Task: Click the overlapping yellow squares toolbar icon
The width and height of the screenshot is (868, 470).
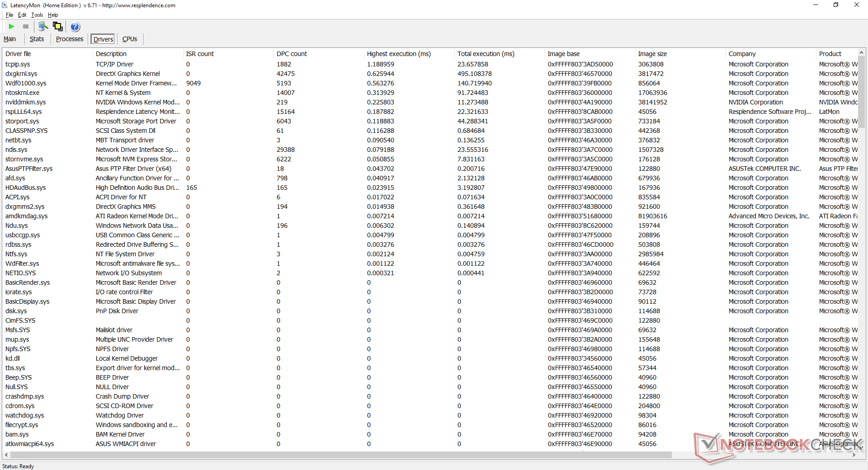Action: [58, 27]
